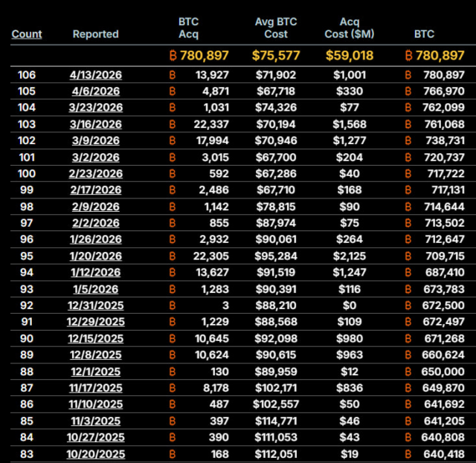
Task: Select the 720,737 BTC holdings cell
Action: (445, 158)
